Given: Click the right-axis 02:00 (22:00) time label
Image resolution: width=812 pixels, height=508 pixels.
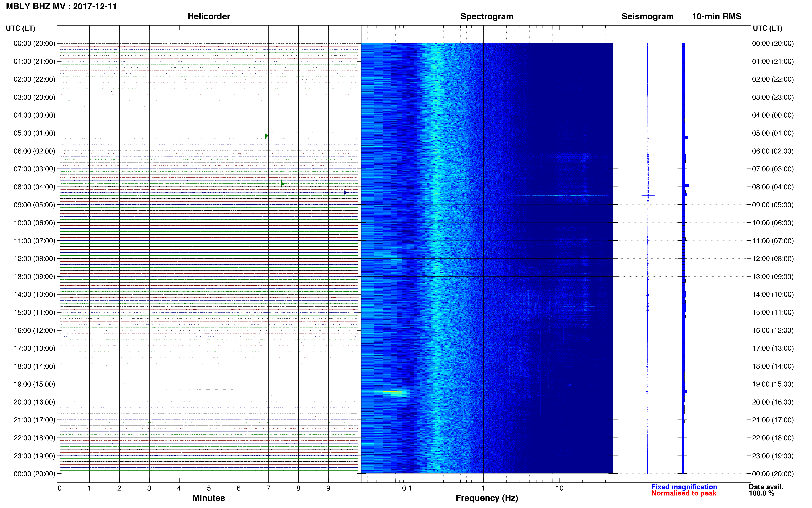Looking at the screenshot, I should click(x=773, y=79).
